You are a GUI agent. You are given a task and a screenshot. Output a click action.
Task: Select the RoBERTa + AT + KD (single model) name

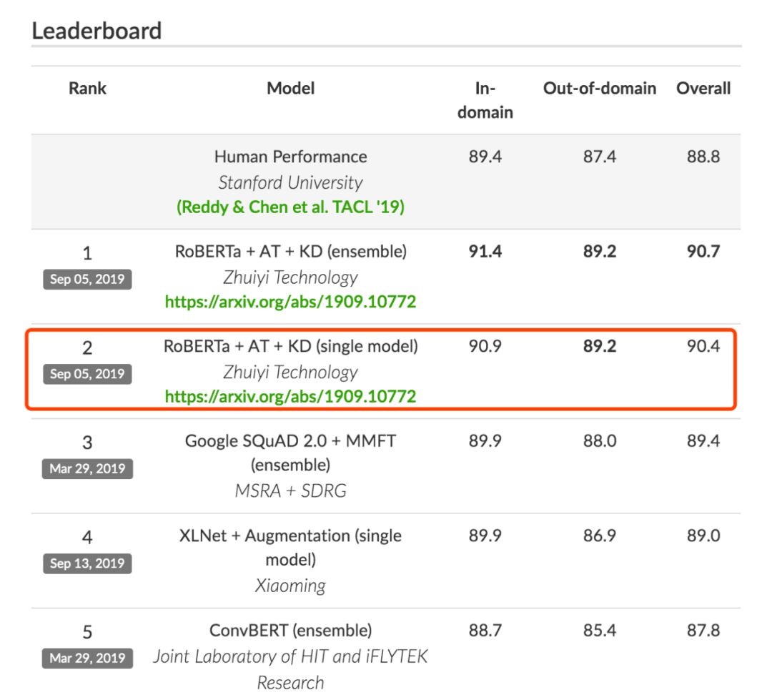(290, 347)
